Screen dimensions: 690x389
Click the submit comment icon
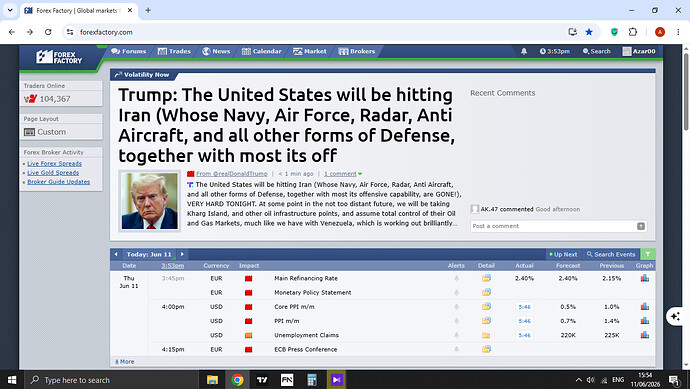pyautogui.click(x=641, y=226)
